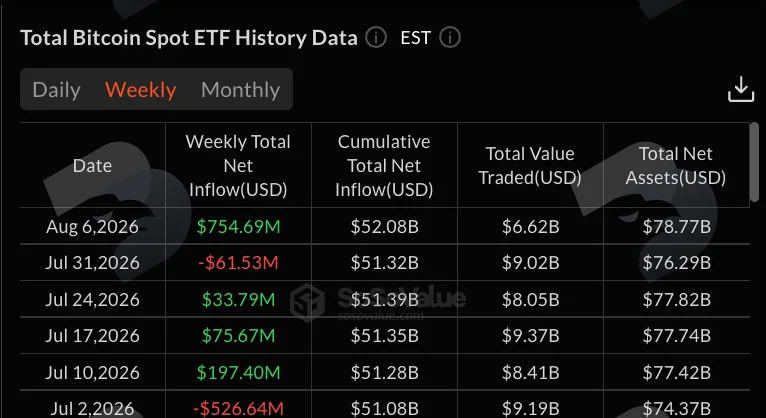Click the Total Net Assets column header
The image size is (766, 418).
[676, 166]
